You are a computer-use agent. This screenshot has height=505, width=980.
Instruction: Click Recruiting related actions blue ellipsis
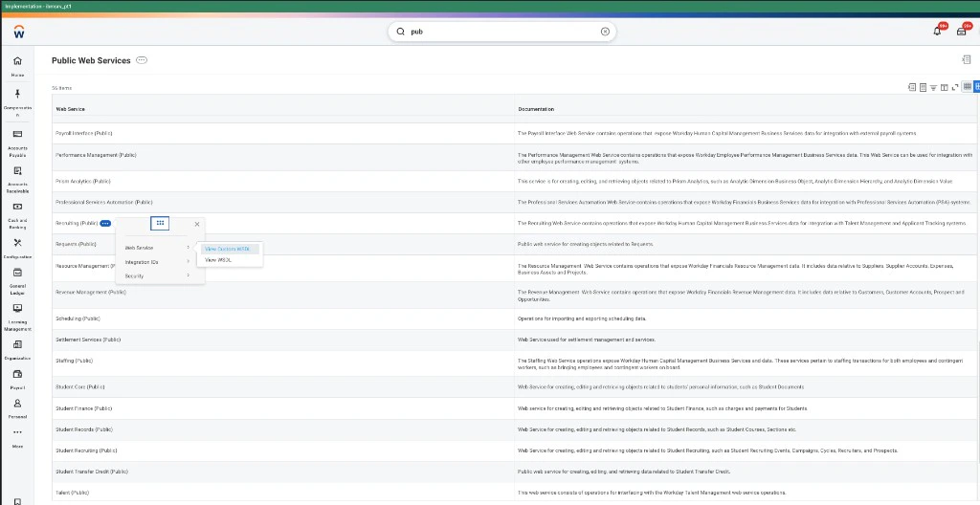(105, 223)
